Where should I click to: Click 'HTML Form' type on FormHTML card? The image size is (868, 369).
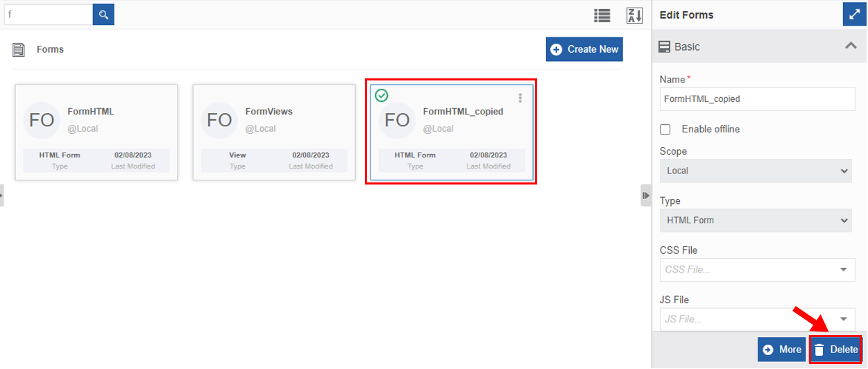coord(60,155)
